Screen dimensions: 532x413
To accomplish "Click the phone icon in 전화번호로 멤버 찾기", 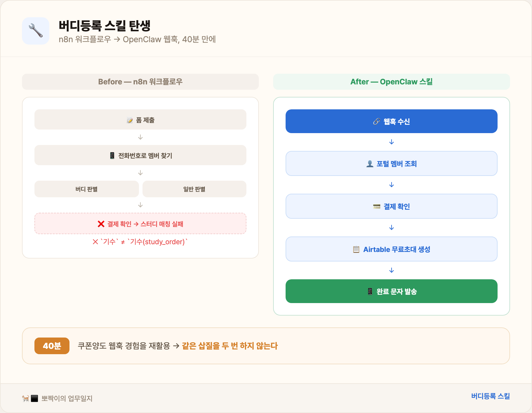I will pos(112,155).
